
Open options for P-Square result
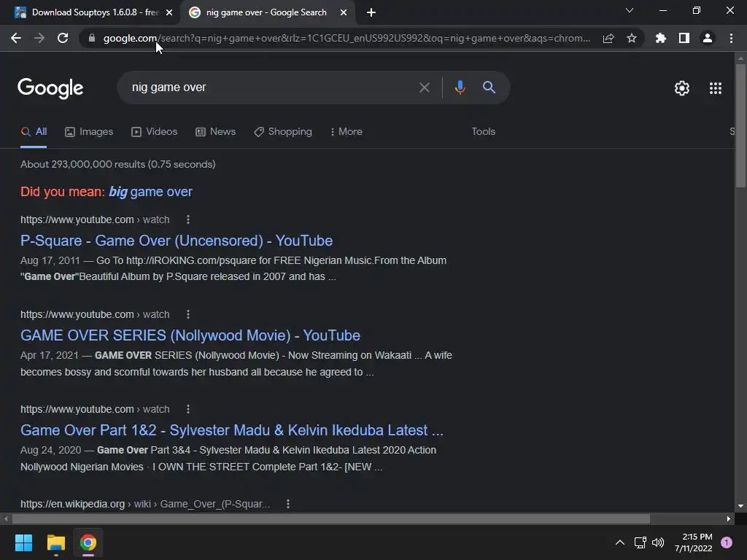pyautogui.click(x=188, y=219)
